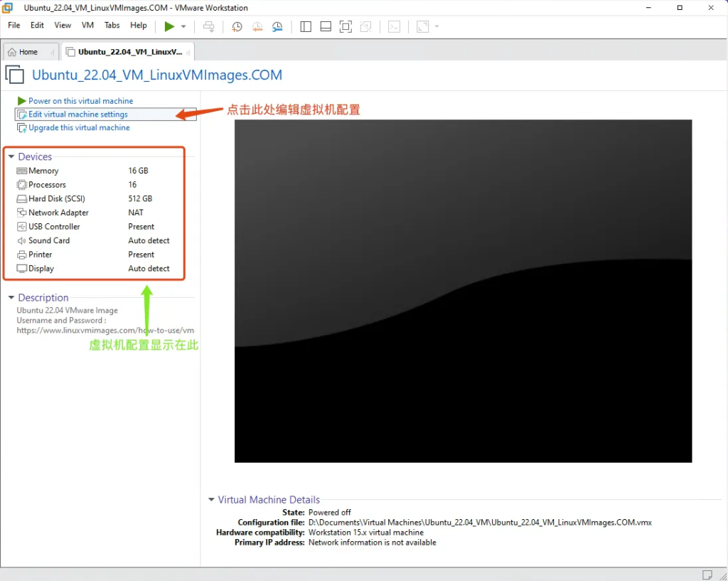728x581 pixels.
Task: Click the take snapshot toolbar icon
Action: point(237,26)
